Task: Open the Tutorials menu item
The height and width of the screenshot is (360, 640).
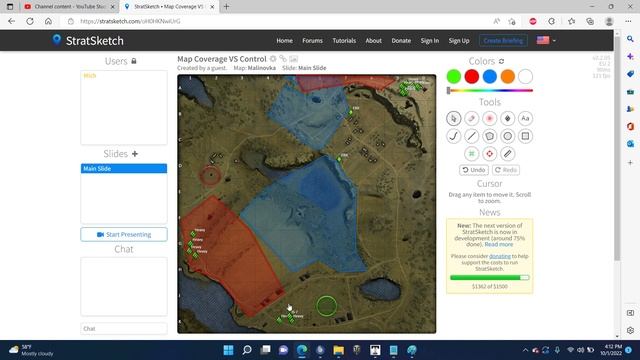Action: click(x=344, y=41)
